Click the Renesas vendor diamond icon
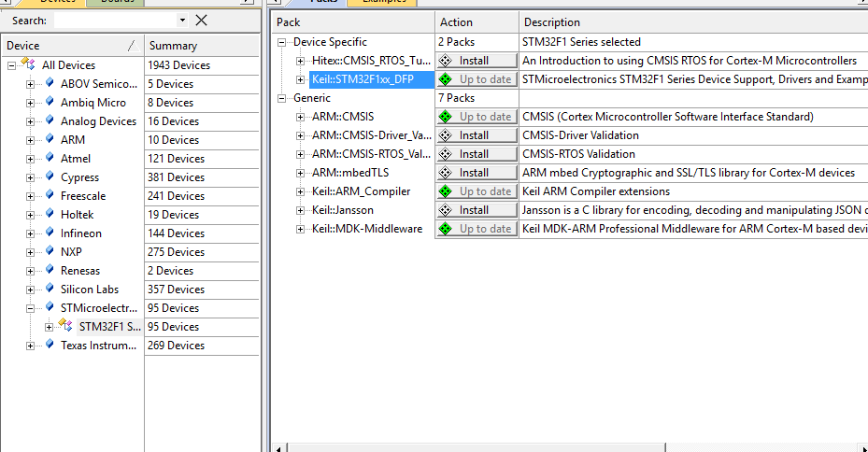 coord(50,270)
